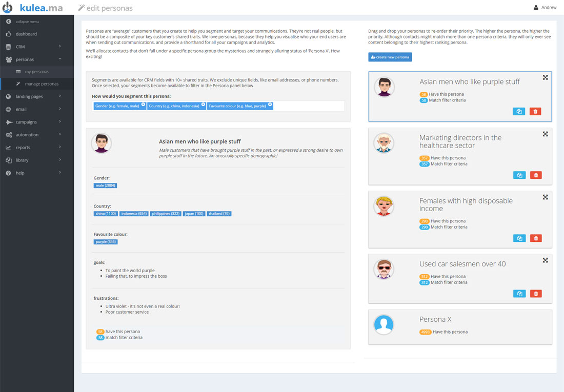
Task: Remove the Gender segment tag
Action: click(143, 104)
